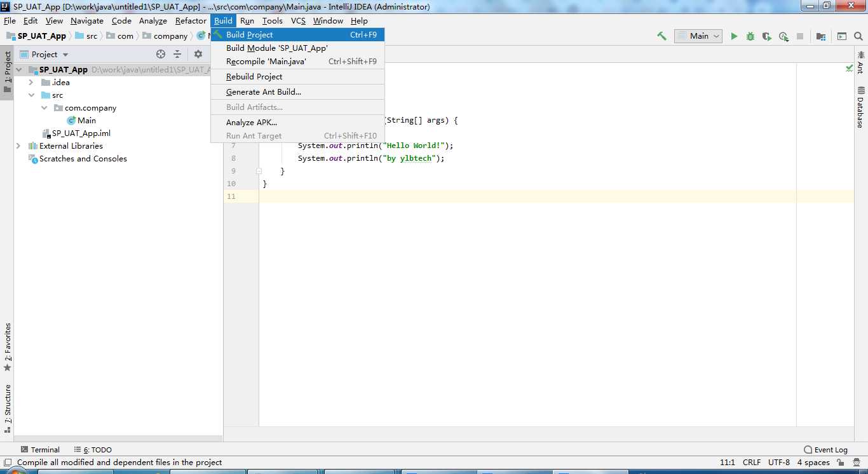Open the 7: Structure side tab

point(7,409)
